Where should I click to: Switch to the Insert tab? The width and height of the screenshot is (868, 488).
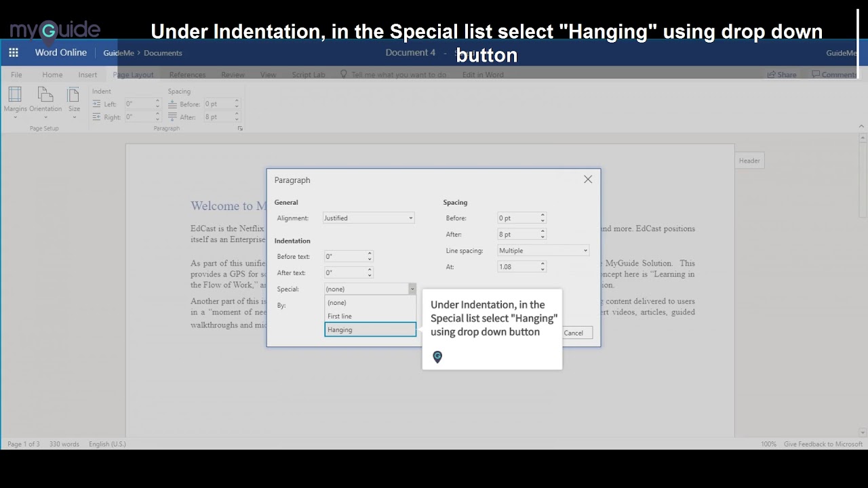87,75
